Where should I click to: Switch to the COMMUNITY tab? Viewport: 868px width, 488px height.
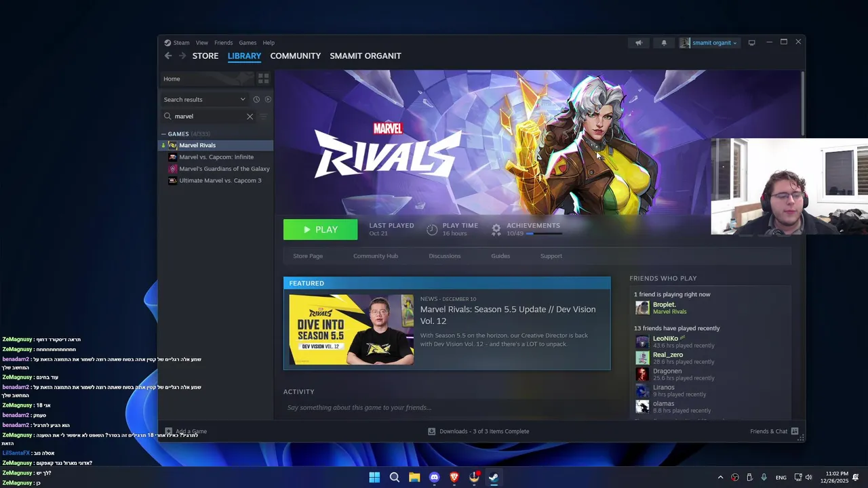pyautogui.click(x=296, y=56)
